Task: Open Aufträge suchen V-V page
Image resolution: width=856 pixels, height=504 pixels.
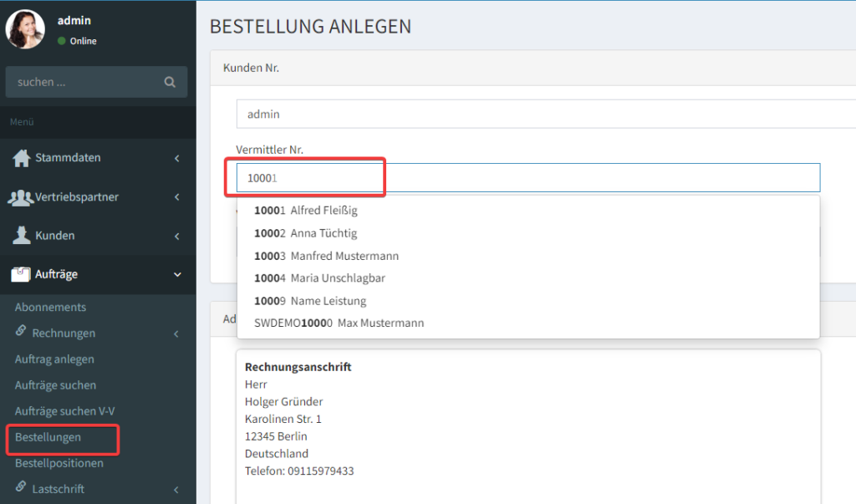Action: click(63, 411)
